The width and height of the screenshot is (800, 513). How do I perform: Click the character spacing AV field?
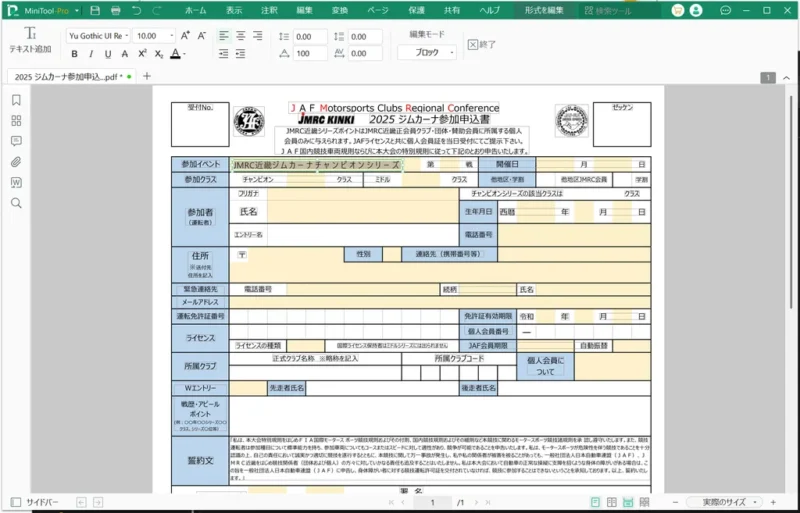(x=365, y=53)
